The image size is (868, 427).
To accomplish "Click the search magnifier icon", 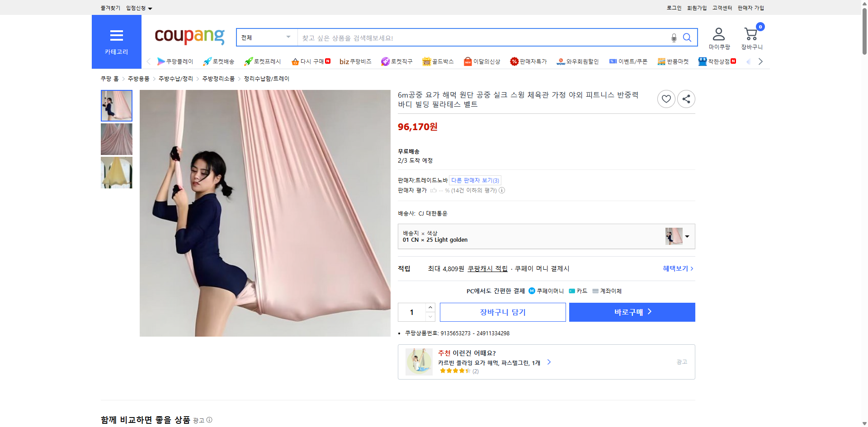I will [687, 38].
